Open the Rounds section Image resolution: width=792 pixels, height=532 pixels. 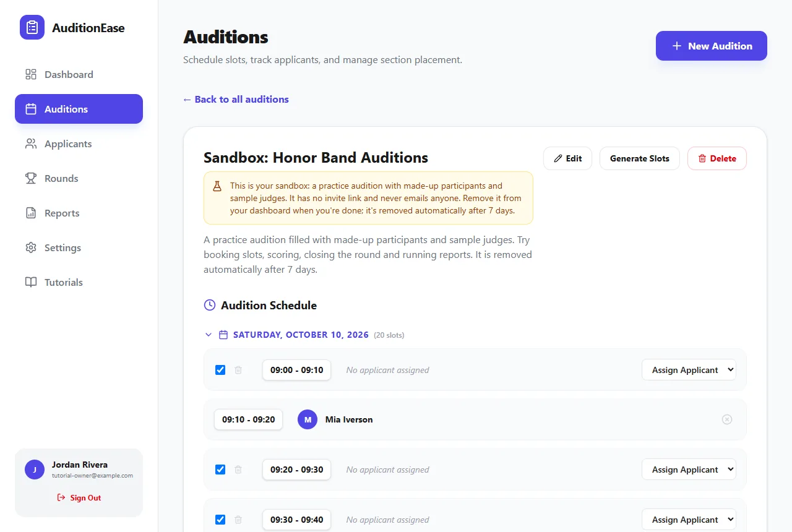[79, 178]
